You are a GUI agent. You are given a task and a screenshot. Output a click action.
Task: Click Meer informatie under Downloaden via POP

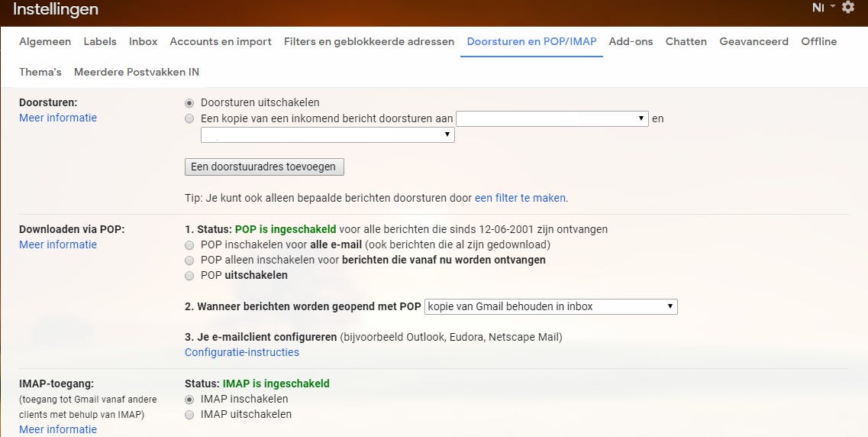click(x=58, y=245)
